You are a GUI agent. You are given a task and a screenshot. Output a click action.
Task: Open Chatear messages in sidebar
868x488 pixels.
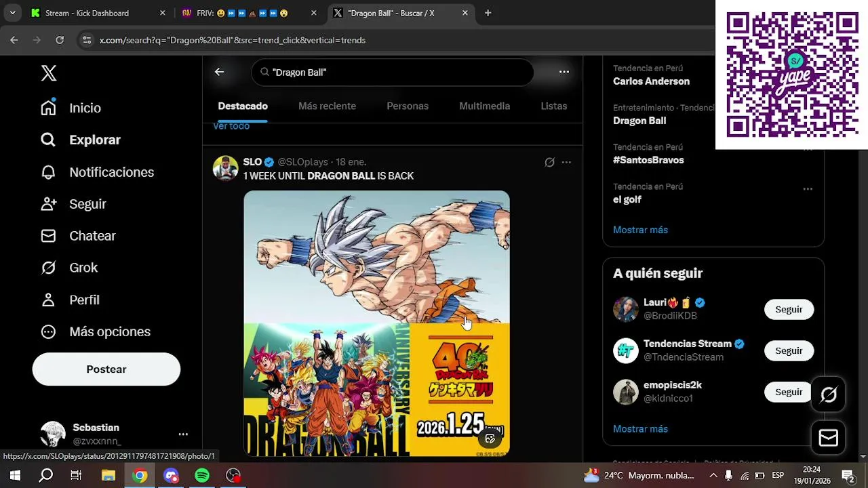pyautogui.click(x=78, y=236)
